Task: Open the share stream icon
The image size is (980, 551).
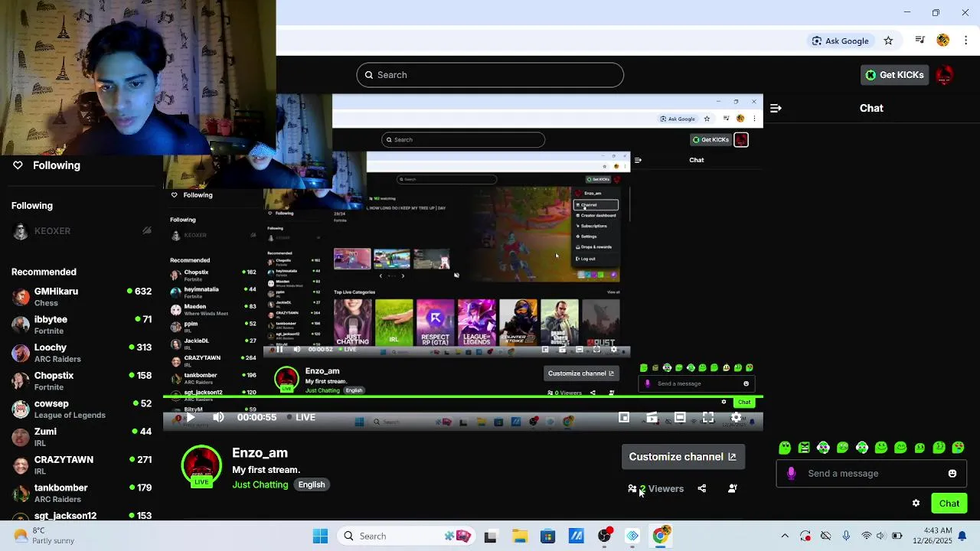Action: point(702,488)
